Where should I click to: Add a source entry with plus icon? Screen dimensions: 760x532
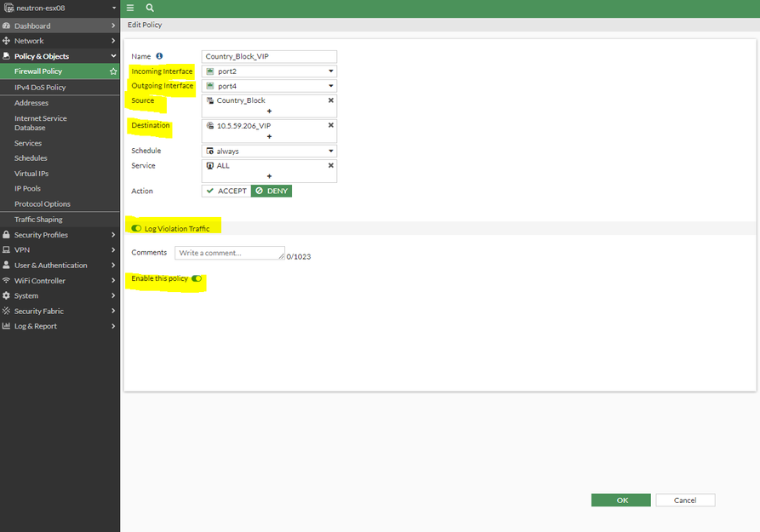(x=269, y=111)
